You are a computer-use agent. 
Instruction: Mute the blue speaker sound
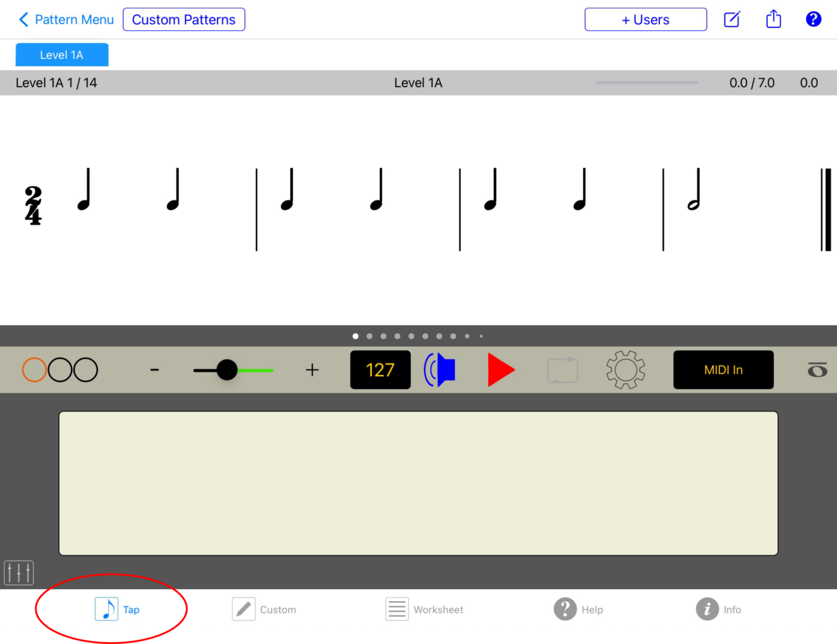pyautogui.click(x=440, y=370)
